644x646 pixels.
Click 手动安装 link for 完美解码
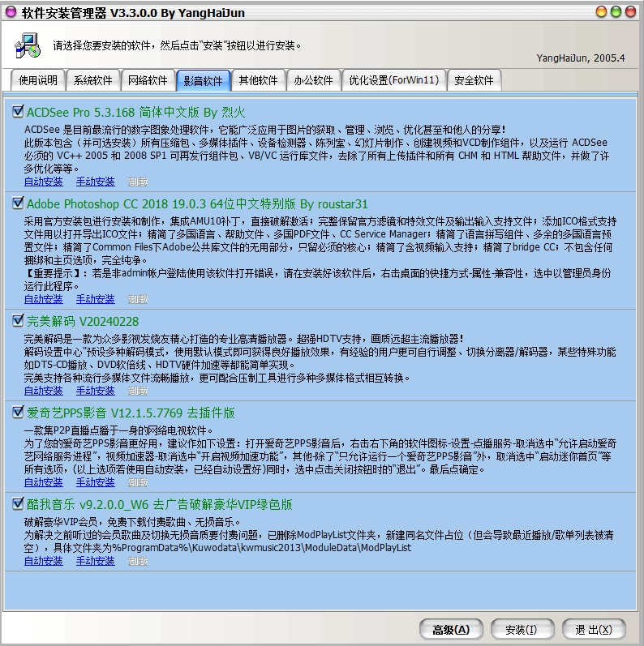95,391
